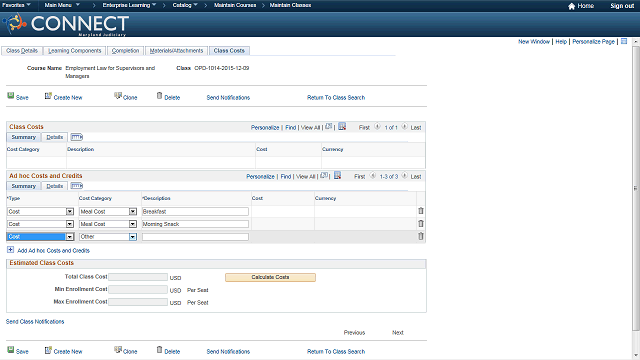Click the bottom Create New icon
The image size is (640, 360).
(48, 350)
